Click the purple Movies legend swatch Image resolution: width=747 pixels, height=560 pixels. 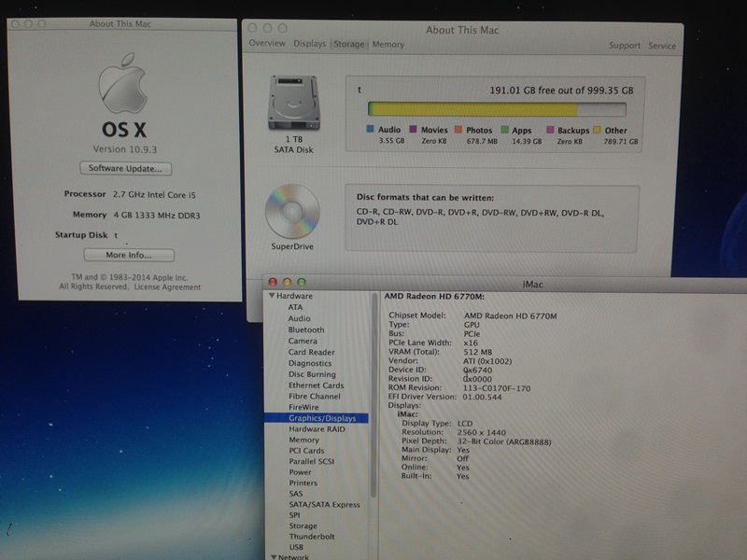(413, 129)
